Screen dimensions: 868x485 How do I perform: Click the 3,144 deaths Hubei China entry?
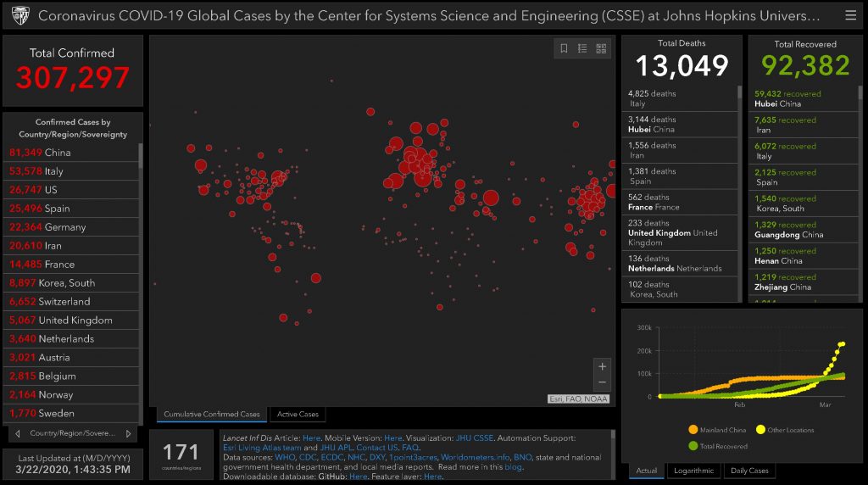click(x=680, y=125)
